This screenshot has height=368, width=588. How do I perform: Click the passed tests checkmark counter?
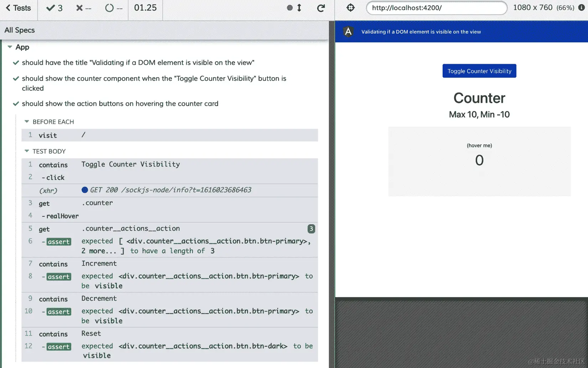click(55, 8)
